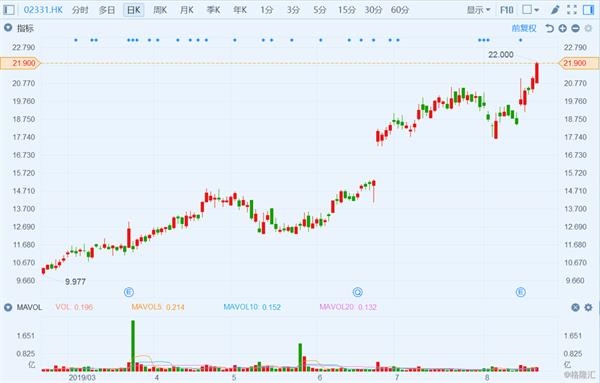This screenshot has height=383, width=600.
Task: Zoom out chart with minus icon
Action: click(575, 28)
